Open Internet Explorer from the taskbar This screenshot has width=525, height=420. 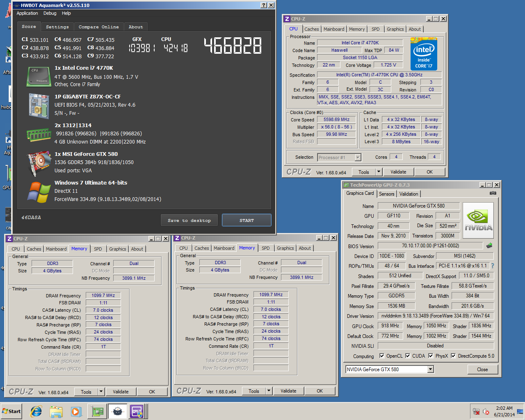click(x=36, y=411)
